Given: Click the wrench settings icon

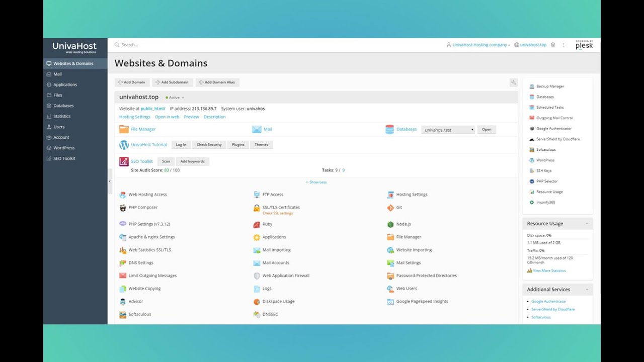Looking at the screenshot, I should click(514, 82).
